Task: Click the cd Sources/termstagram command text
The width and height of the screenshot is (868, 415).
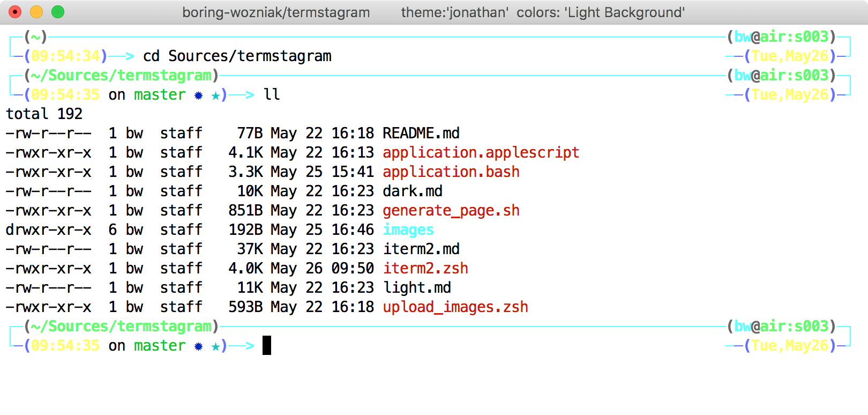Action: tap(237, 56)
